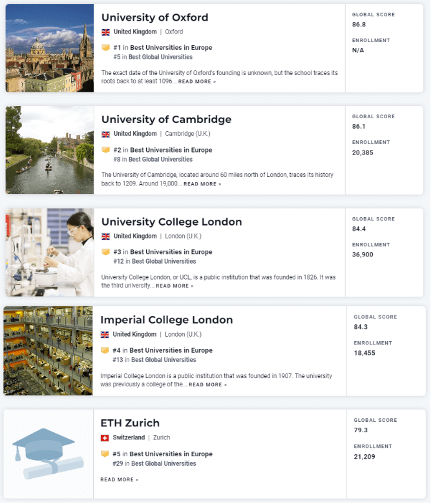
Task: Click the Imperial College building interior thumbnail
Action: coord(48,351)
